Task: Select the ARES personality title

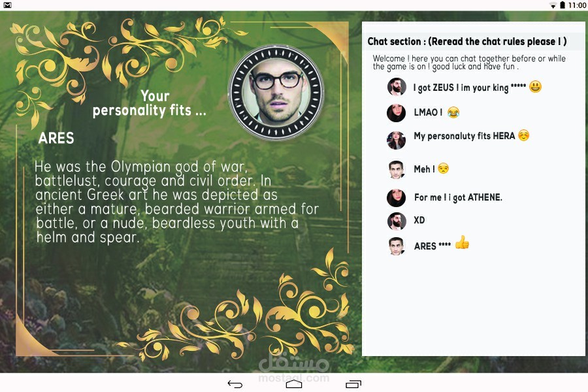Action: 56,138
